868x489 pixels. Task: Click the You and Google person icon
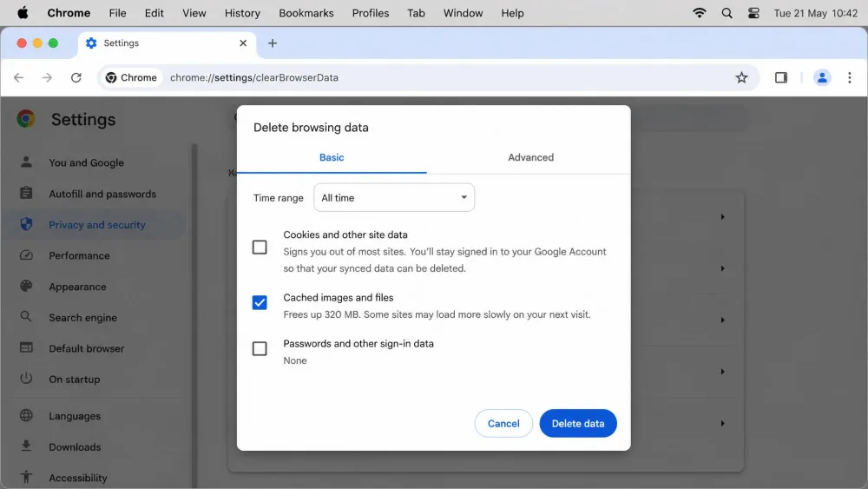[x=26, y=162]
